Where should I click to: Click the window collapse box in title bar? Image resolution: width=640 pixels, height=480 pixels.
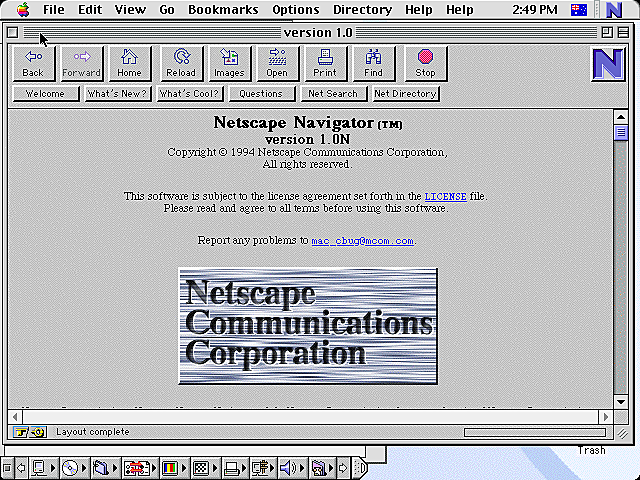[623, 32]
